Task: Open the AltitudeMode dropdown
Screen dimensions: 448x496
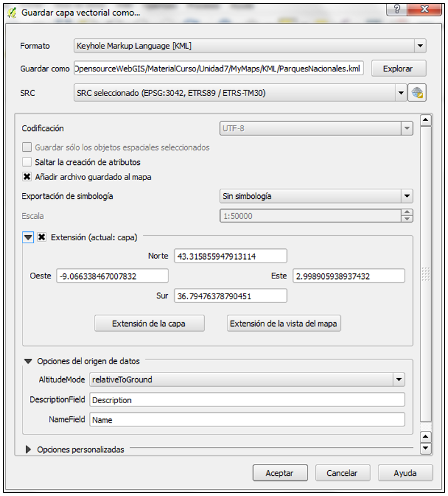Action: pyautogui.click(x=398, y=379)
